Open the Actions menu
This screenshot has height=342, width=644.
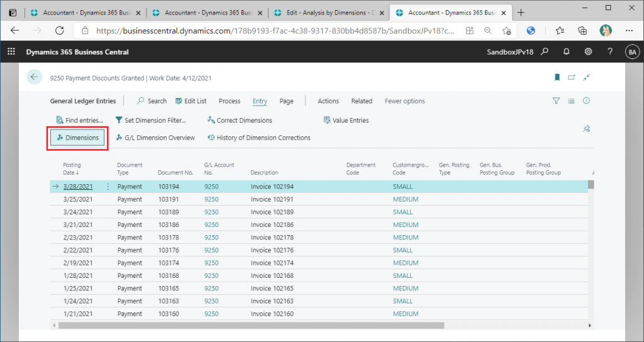click(328, 101)
